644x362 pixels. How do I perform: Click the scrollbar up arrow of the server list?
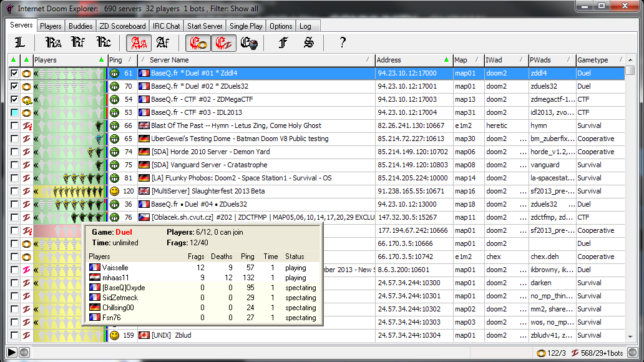tap(630, 60)
